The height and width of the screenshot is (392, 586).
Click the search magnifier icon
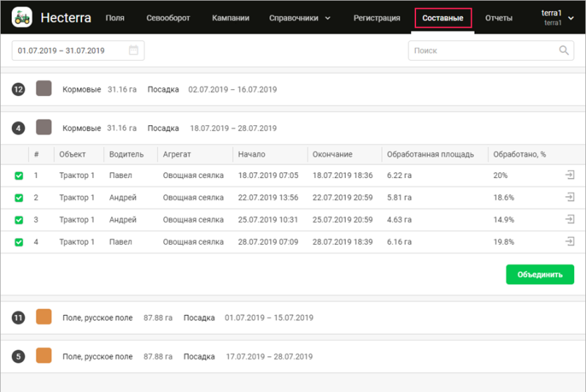(x=564, y=51)
